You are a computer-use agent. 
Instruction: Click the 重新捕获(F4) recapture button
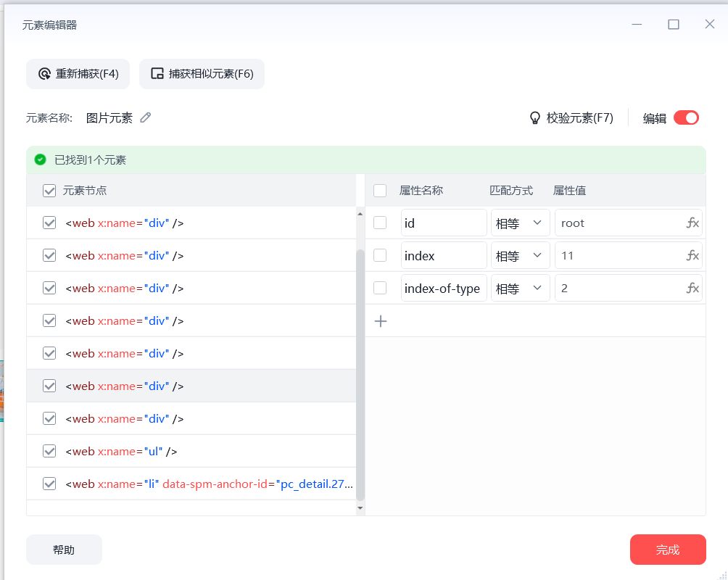pyautogui.click(x=78, y=74)
